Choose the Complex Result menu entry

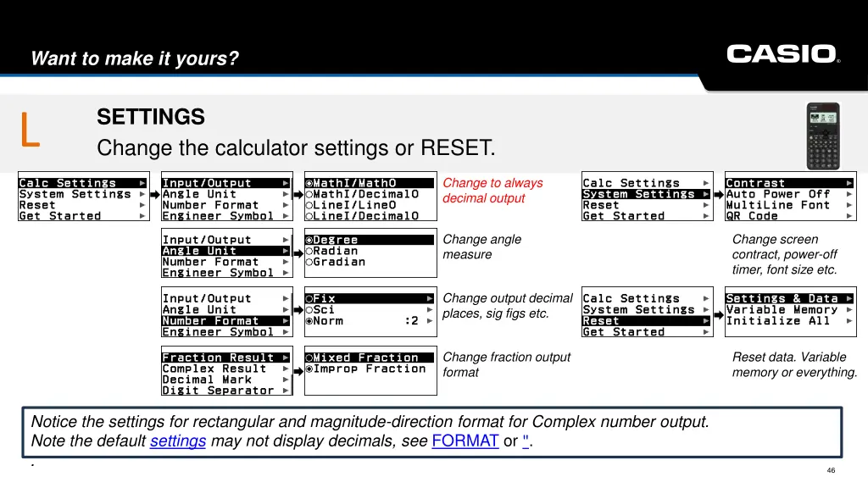click(x=226, y=369)
